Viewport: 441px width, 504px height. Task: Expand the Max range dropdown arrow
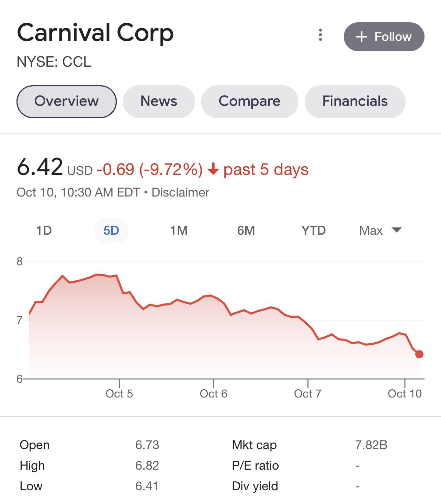pos(397,230)
